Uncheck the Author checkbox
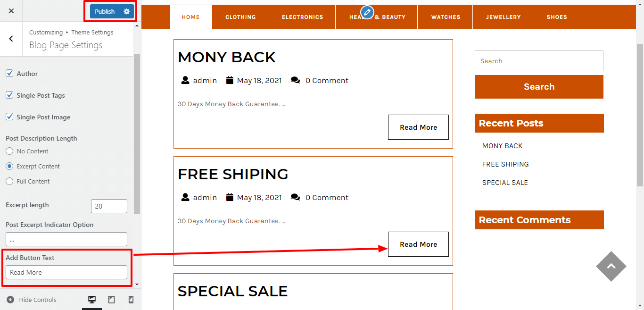Viewport: 644px width, 310px height. [9, 74]
